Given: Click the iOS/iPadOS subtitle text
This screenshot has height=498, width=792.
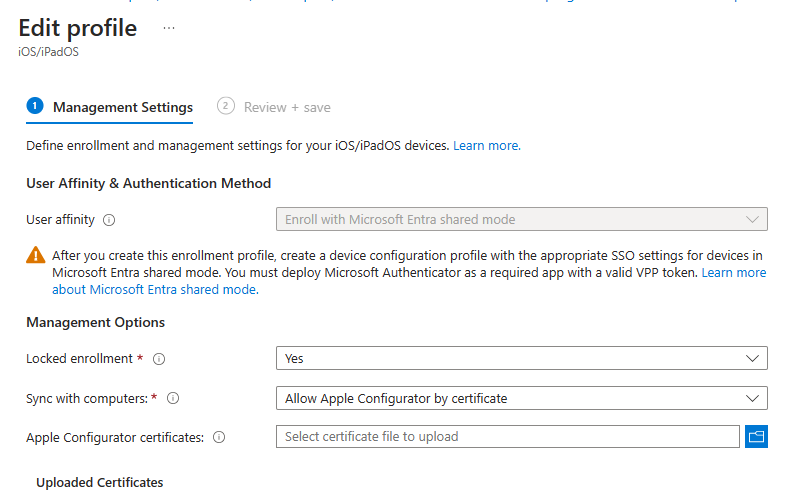Looking at the screenshot, I should [48, 52].
